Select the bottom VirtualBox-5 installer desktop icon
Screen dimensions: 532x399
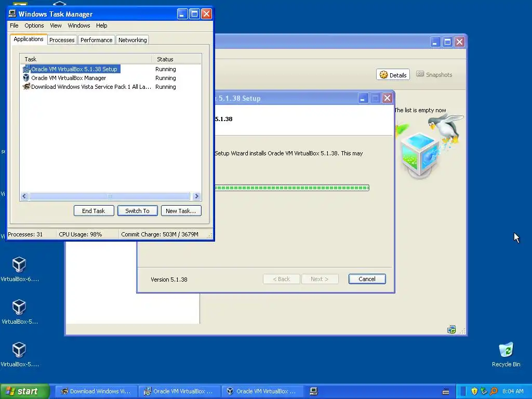pos(19,355)
